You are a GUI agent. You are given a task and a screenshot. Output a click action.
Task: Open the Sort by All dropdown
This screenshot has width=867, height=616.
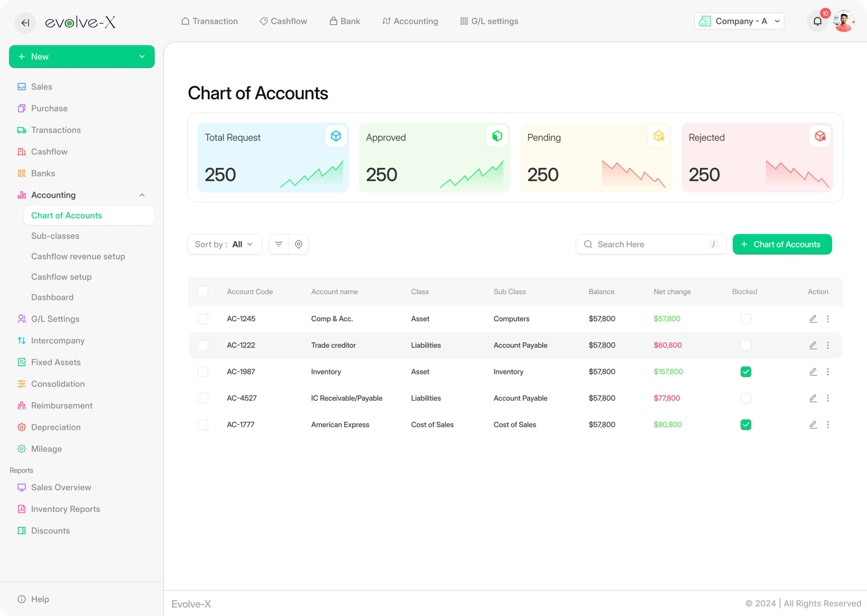[225, 244]
